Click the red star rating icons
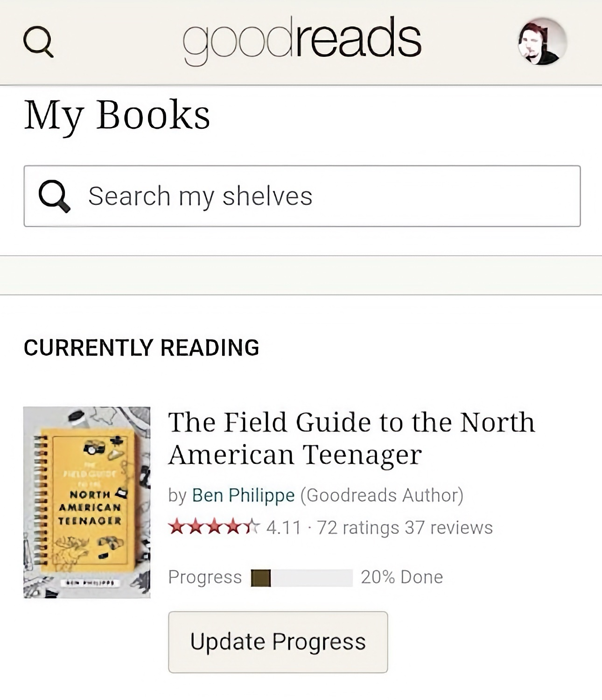Image resolution: width=602 pixels, height=700 pixels. [214, 527]
